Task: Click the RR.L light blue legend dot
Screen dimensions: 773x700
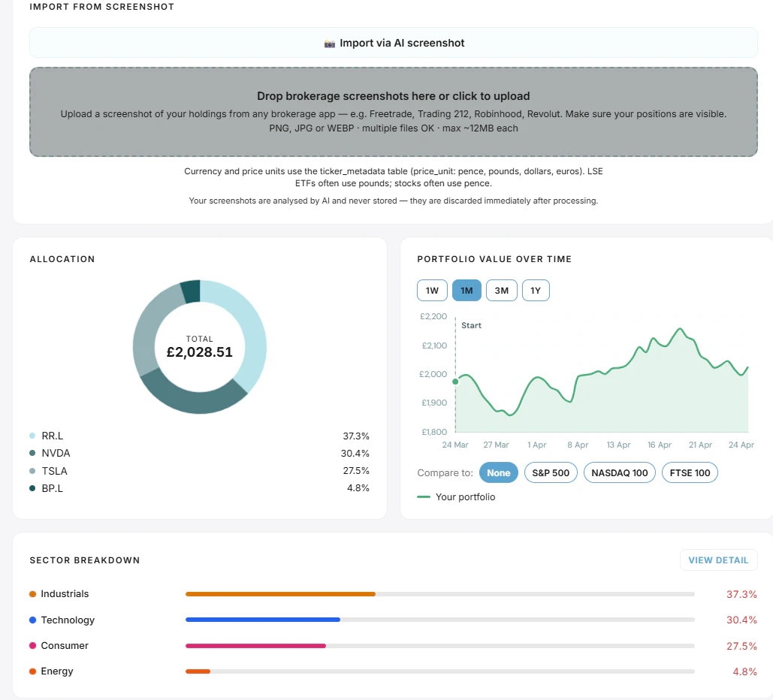Action: [x=32, y=436]
